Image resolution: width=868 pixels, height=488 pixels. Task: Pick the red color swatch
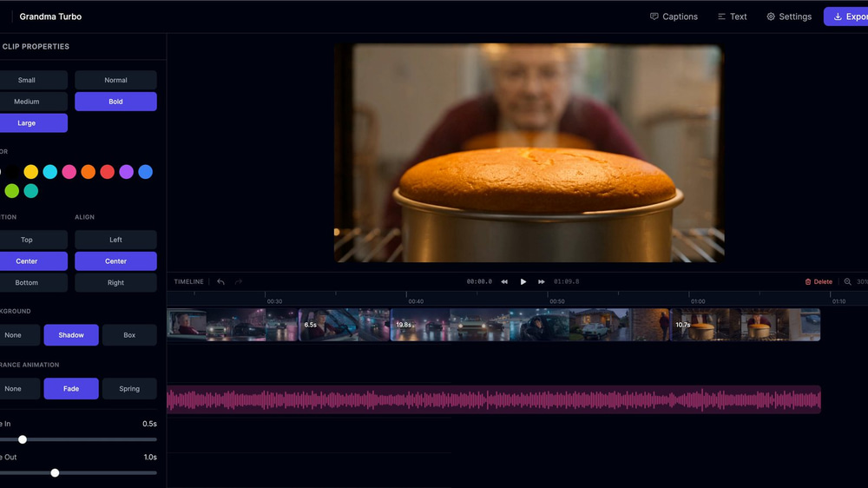coord(108,172)
